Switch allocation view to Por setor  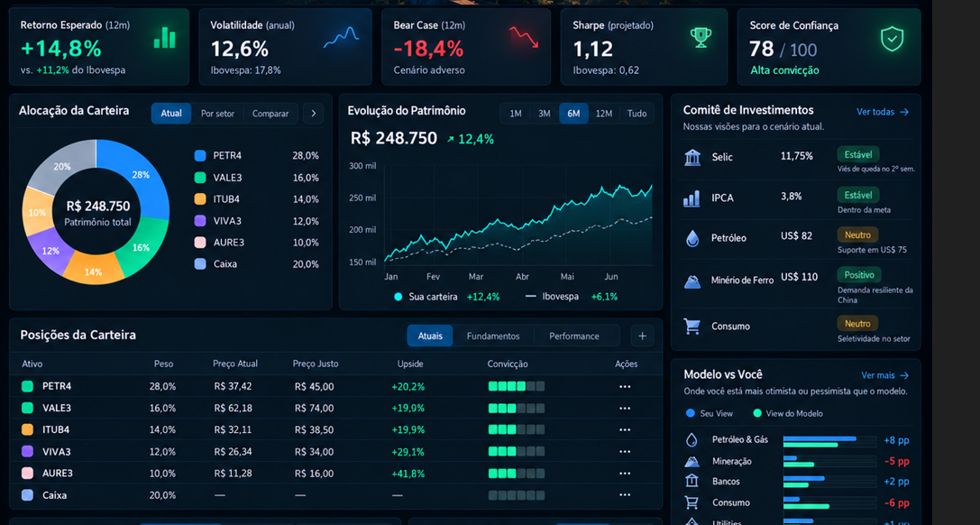point(217,114)
